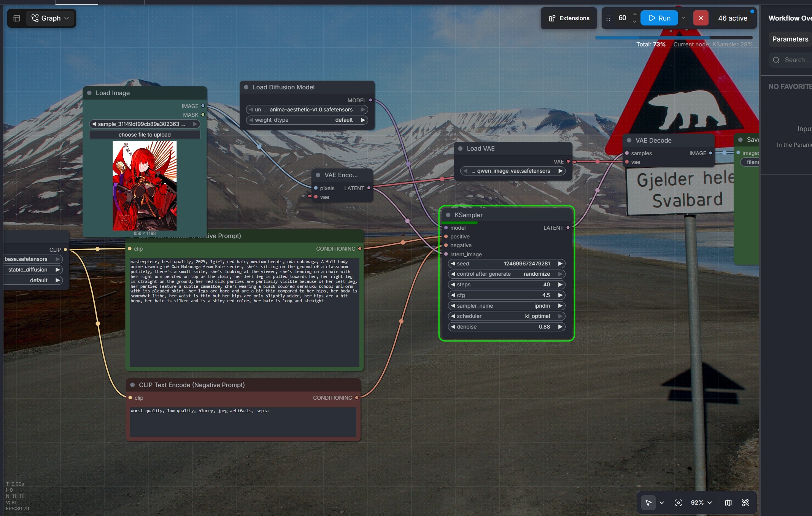Viewport: 812px width, 516px height.
Task: Open the scheduler combo showing kl_optimal
Action: pos(507,316)
